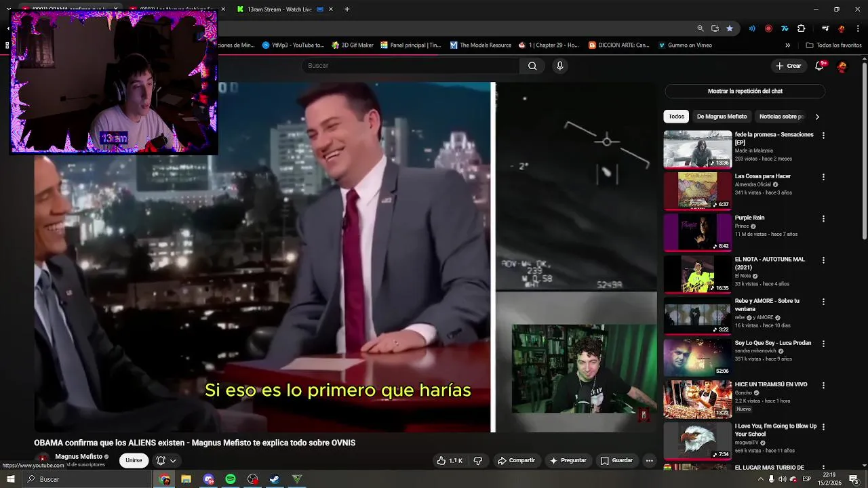This screenshot has width=868, height=488.
Task: Click the red record extension icon
Action: coord(768,28)
